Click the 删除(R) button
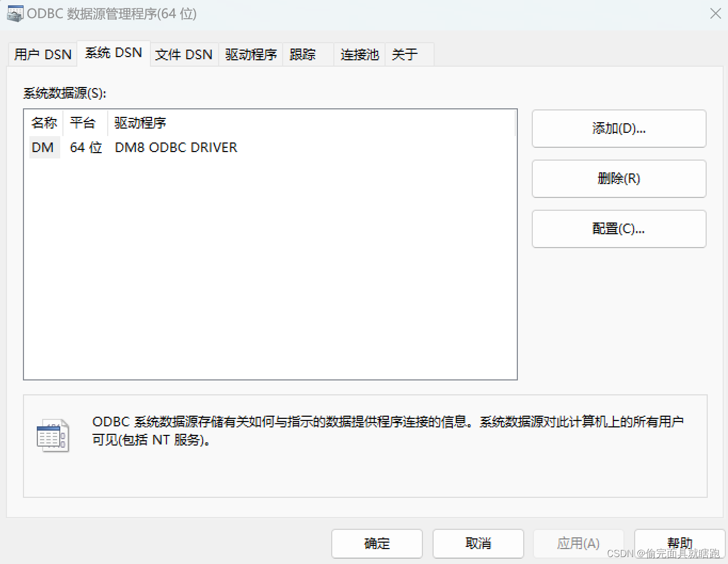The height and width of the screenshot is (564, 728). [619, 179]
